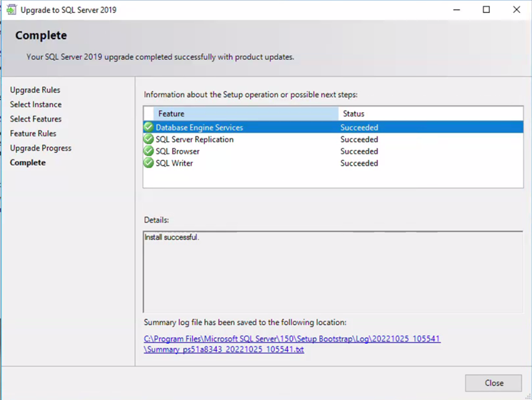Open the summary log file link

(x=292, y=344)
